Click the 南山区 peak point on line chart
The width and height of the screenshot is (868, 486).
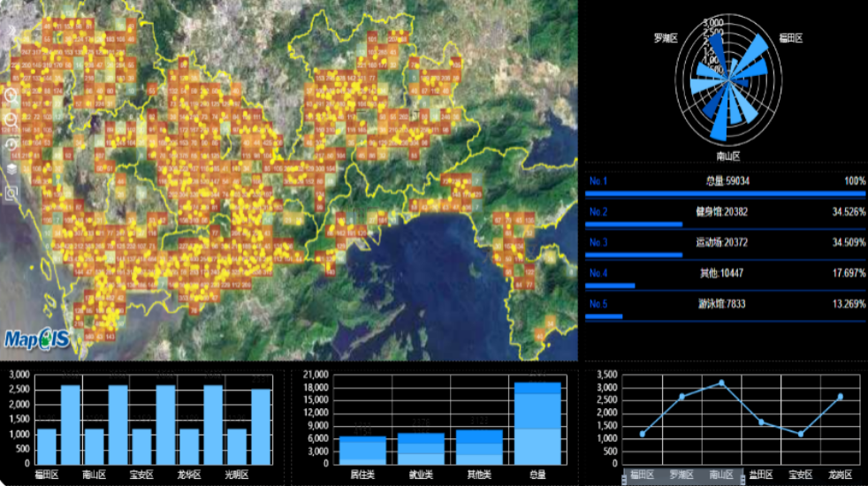[721, 383]
